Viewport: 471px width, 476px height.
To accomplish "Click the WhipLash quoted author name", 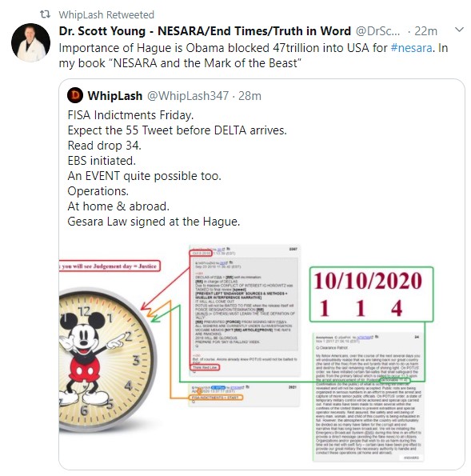I will [x=115, y=96].
